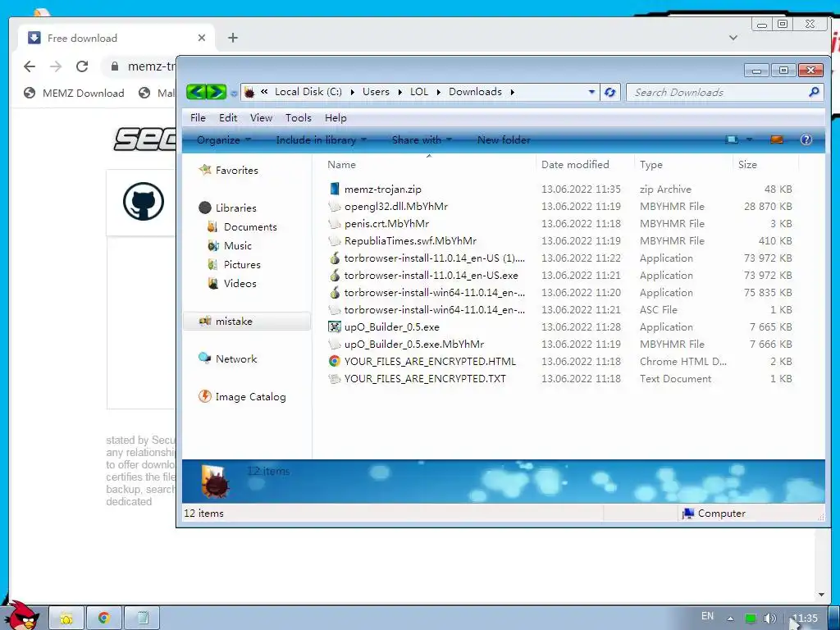
Task: Select Chrome icon of YOUR_FILES_ARE_ENCRYPTED.HTML
Action: 335,361
